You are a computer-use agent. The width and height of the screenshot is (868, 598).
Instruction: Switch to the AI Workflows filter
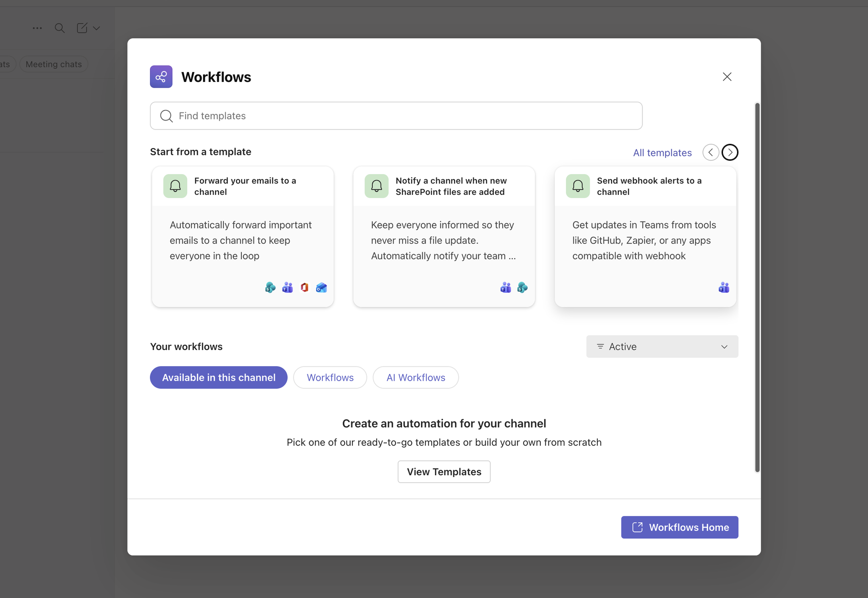click(416, 378)
